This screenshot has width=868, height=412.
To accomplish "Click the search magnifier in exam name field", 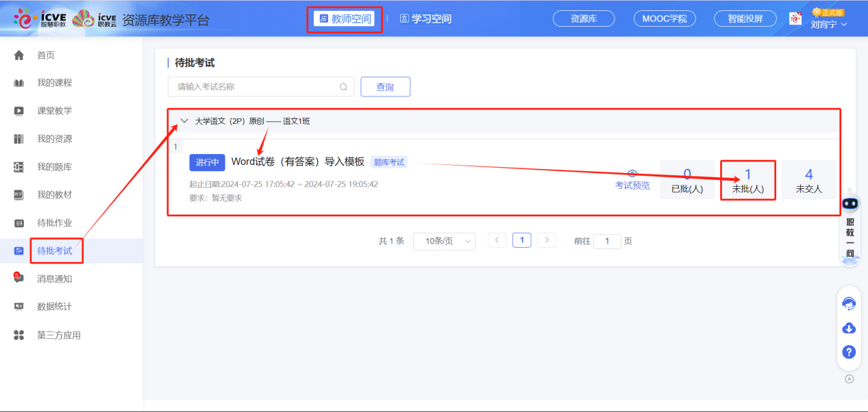I will click(x=343, y=87).
